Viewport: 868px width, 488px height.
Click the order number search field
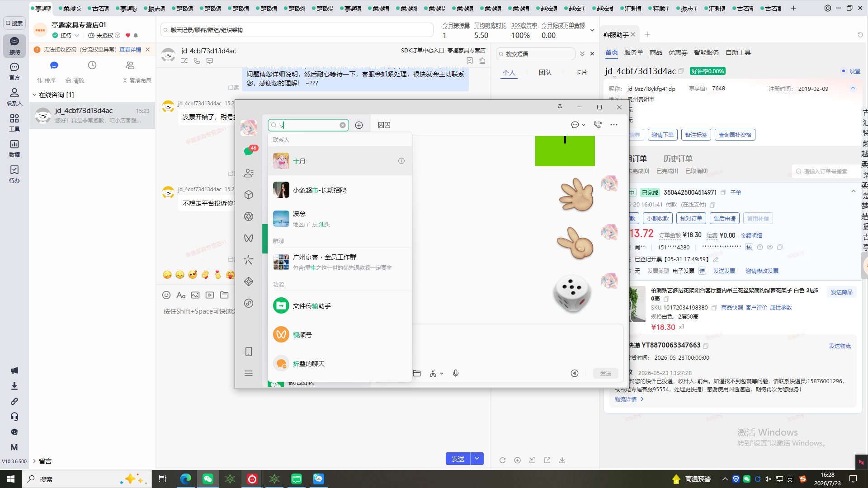coord(827,171)
